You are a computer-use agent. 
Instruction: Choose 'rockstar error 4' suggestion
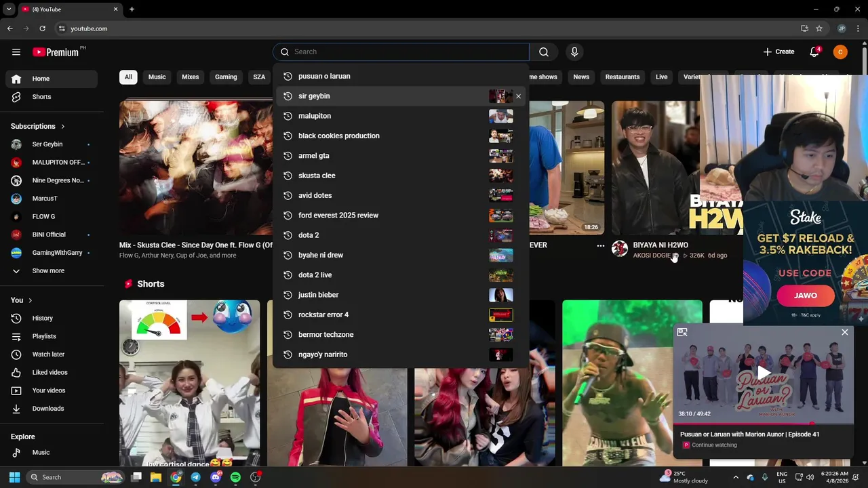[401, 314]
